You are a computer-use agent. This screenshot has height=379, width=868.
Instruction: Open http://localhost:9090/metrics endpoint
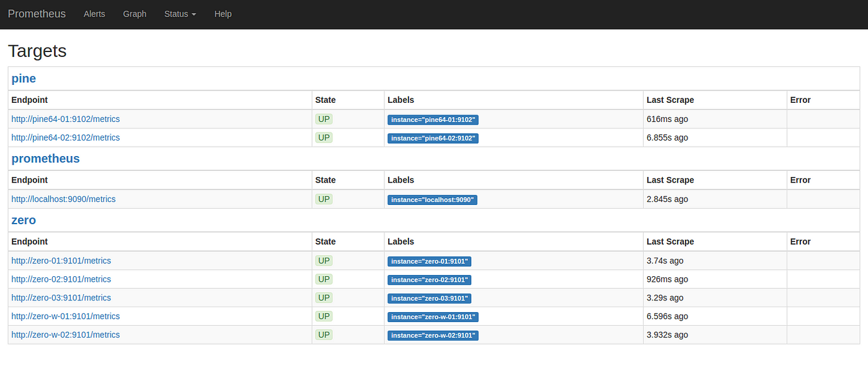(63, 199)
